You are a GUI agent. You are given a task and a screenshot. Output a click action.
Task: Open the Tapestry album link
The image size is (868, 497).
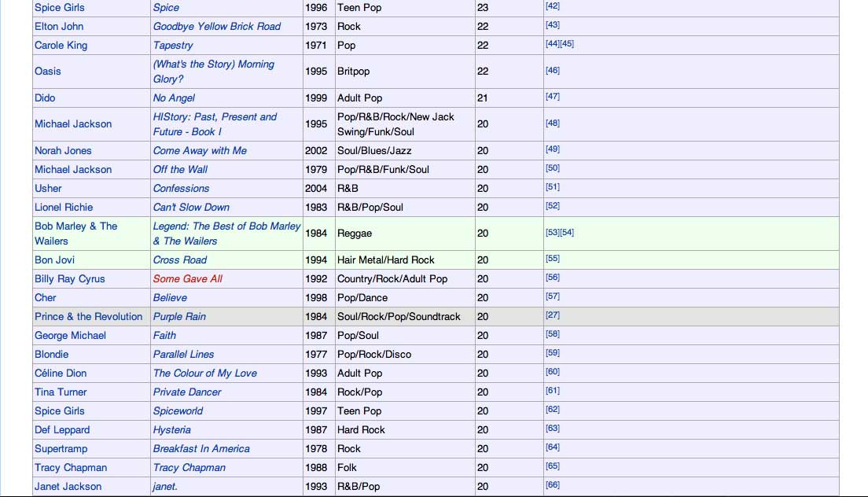pyautogui.click(x=173, y=46)
